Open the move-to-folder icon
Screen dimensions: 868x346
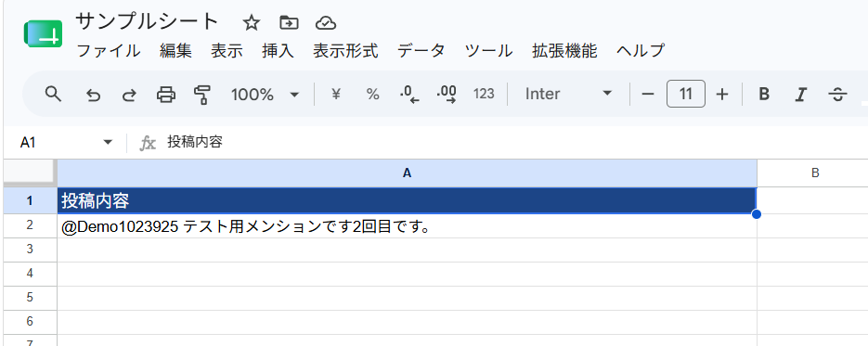pos(289,22)
